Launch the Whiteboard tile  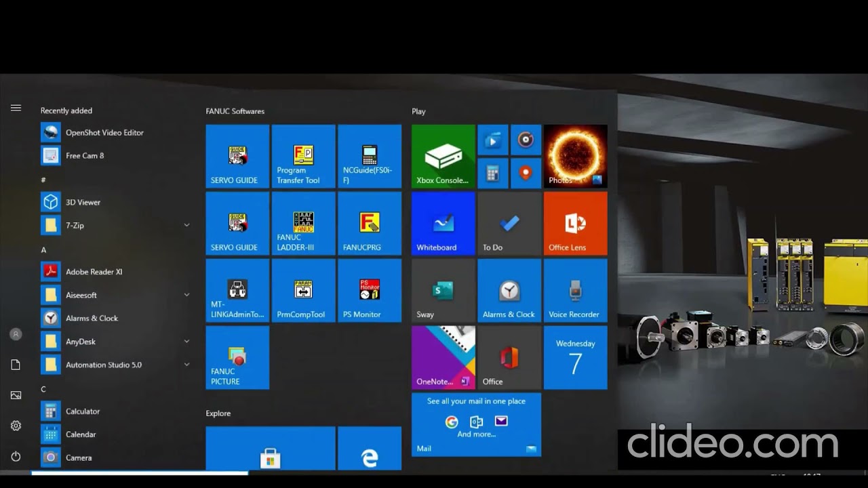pos(443,224)
